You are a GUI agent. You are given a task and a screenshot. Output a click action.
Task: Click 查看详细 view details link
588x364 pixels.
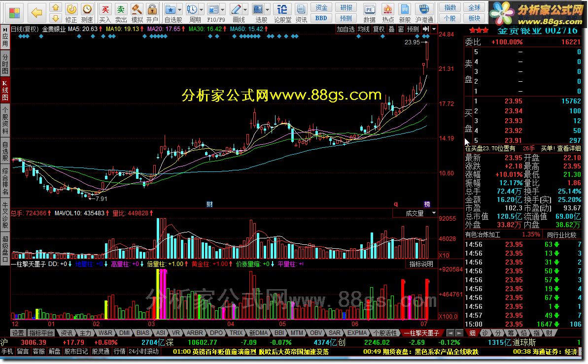click(x=569, y=148)
